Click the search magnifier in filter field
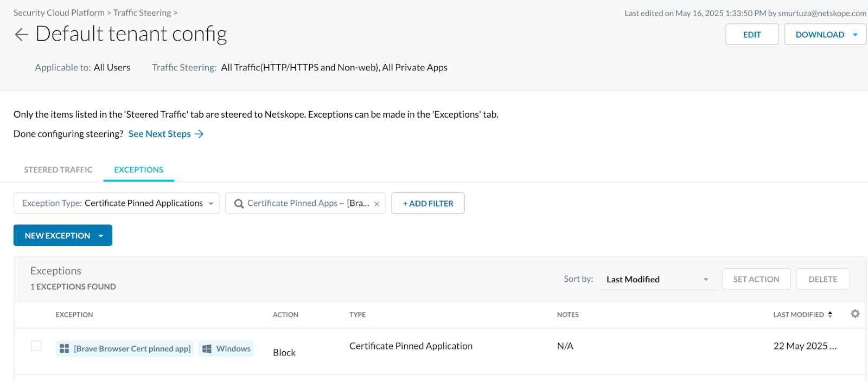Viewport: 868px width, 382px height. coord(239,204)
